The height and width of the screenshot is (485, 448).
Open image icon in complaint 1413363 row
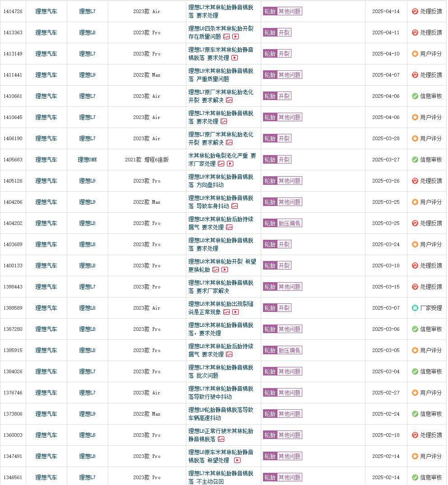[226, 37]
